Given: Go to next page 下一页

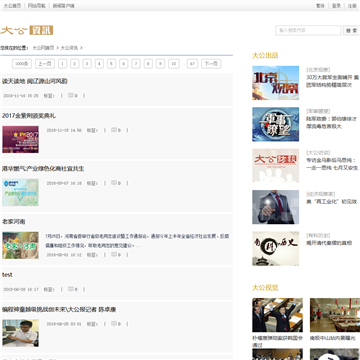Looking at the screenshot, I should [x=211, y=64].
